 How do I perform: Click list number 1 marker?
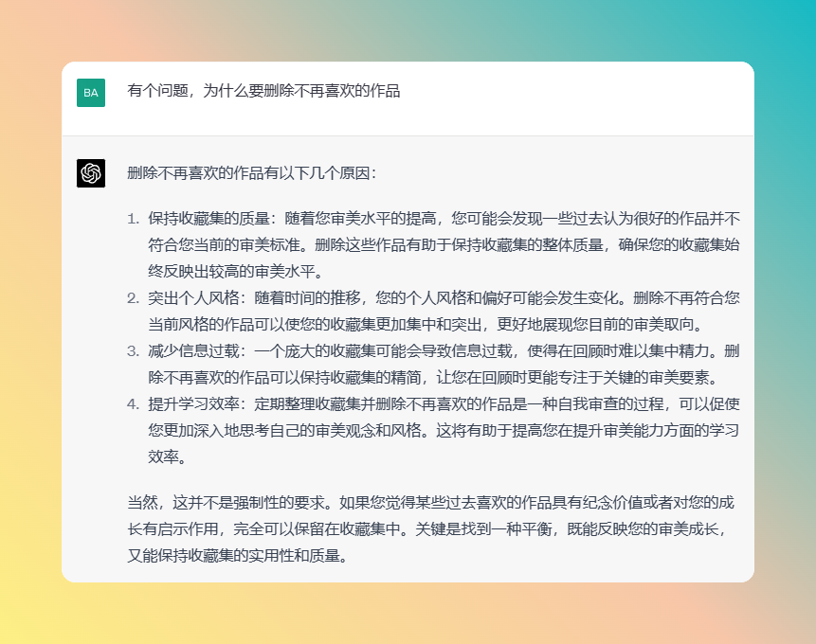[x=133, y=218]
